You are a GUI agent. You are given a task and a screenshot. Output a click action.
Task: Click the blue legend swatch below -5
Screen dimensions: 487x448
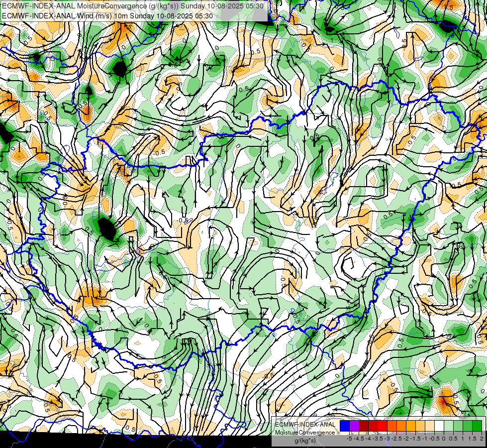click(345, 426)
